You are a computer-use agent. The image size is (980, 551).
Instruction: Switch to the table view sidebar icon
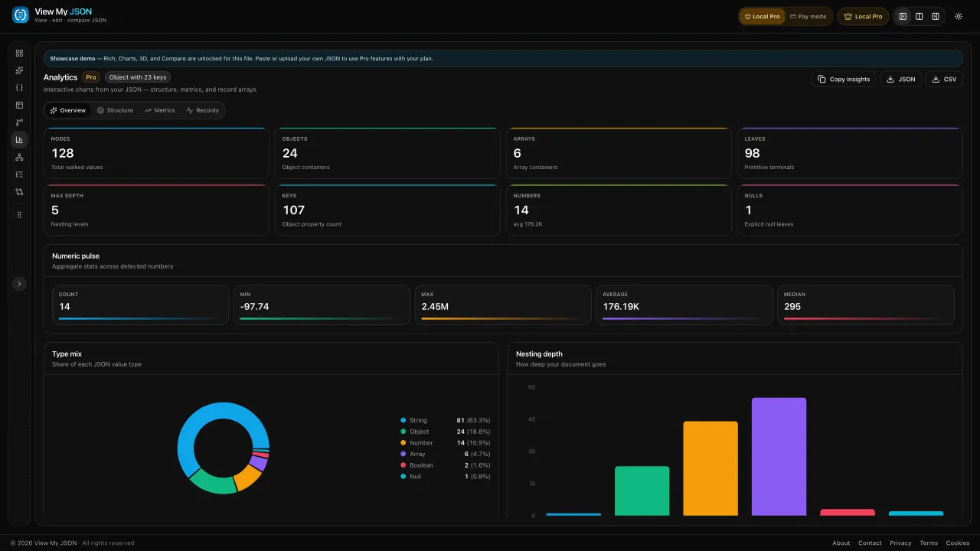[x=19, y=105]
